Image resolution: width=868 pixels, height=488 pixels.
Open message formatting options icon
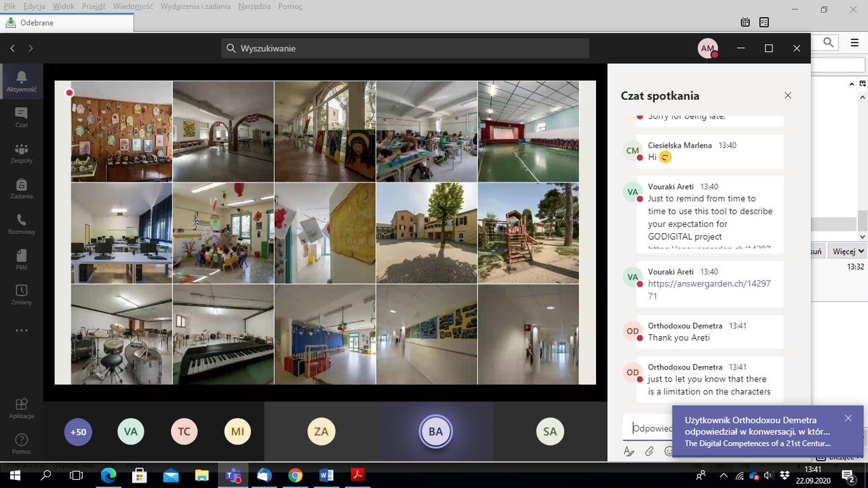pyautogui.click(x=629, y=451)
